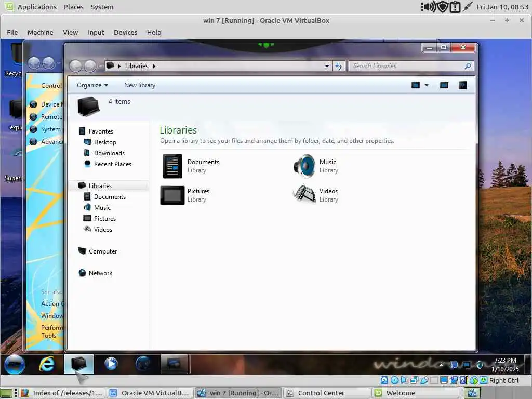
Task: Switch to the Control Center taskbar window
Action: point(327,393)
